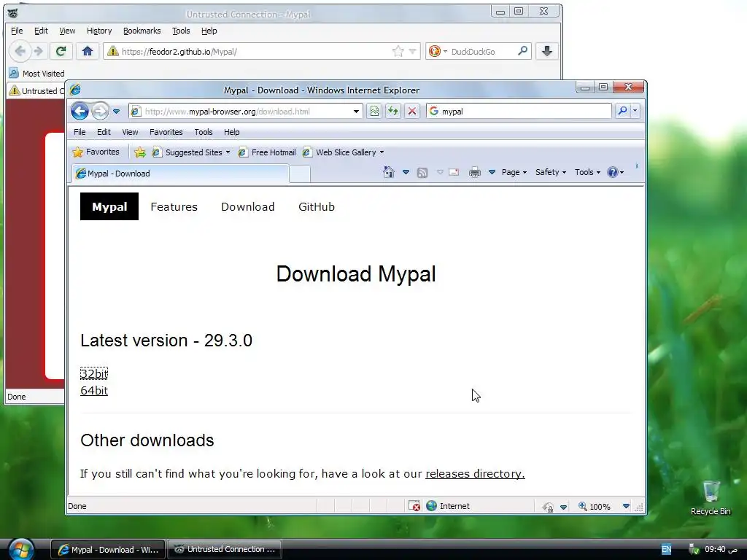The width and height of the screenshot is (747, 560).
Task: Open the Page menu in command bar
Action: 514,172
